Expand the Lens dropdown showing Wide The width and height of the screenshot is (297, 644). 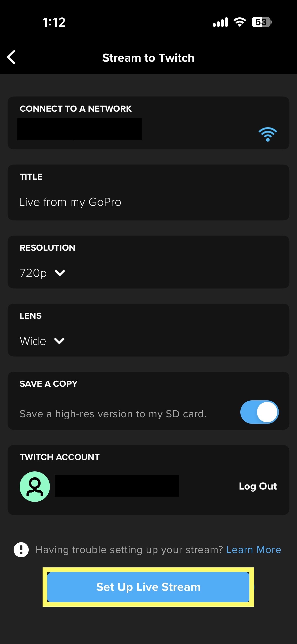pos(42,341)
